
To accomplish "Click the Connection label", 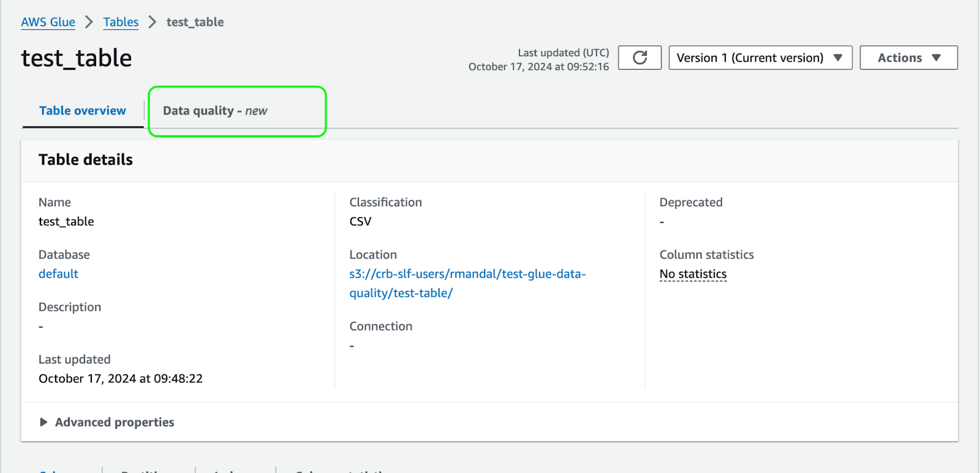I will click(x=380, y=326).
